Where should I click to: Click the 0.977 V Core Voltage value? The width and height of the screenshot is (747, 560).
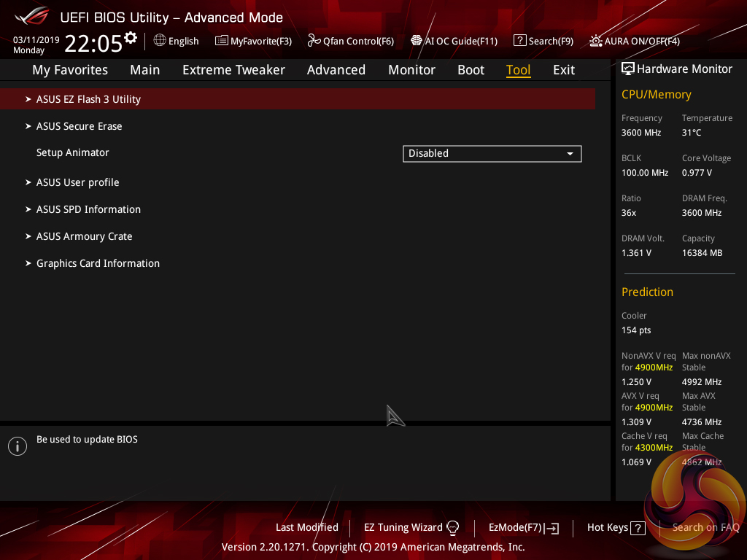coord(697,172)
